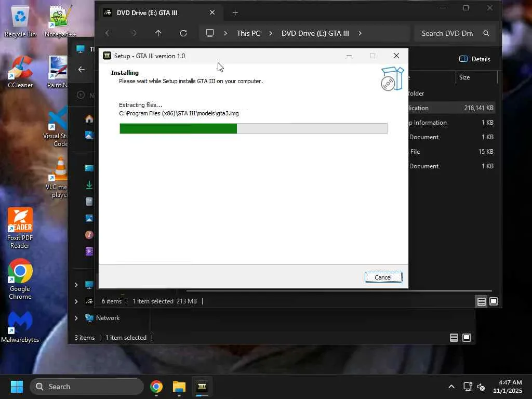Open Visual Studio Code desktop shortcut
Image resolution: width=532 pixels, height=399 pixels.
point(55,127)
